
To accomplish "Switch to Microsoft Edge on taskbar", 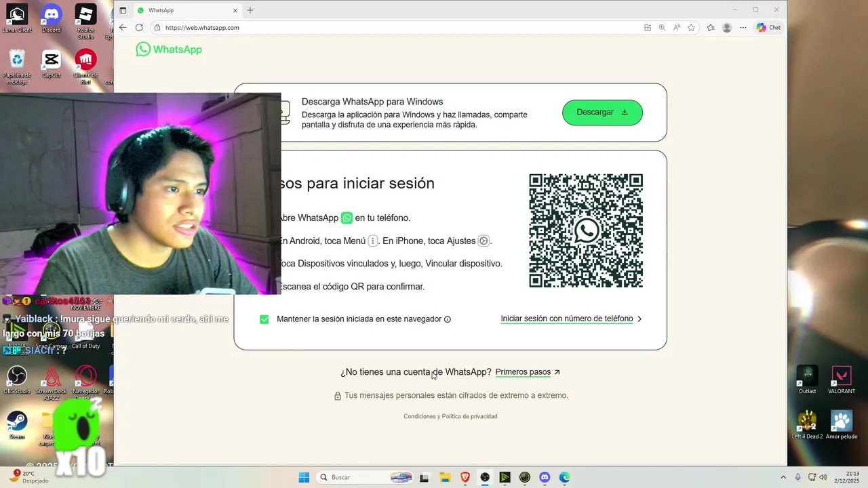I will (x=564, y=477).
